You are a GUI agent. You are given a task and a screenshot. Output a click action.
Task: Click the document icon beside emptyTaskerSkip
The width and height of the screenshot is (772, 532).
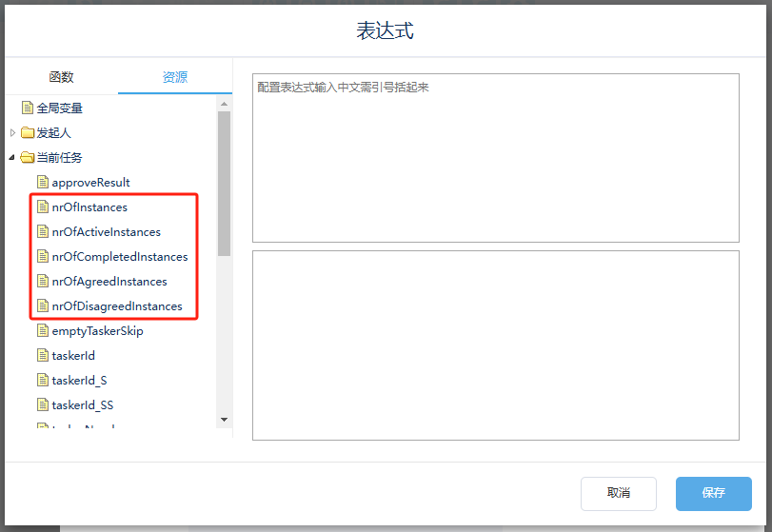42,330
